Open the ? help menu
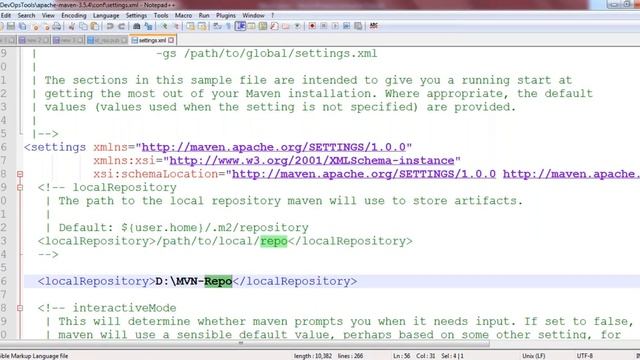Image resolution: width=640 pixels, height=360 pixels. click(273, 16)
